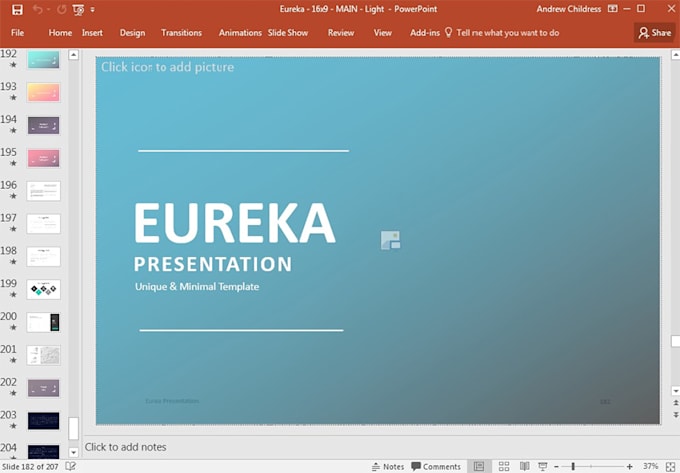Toggle the Notes pane button

pos(388,466)
